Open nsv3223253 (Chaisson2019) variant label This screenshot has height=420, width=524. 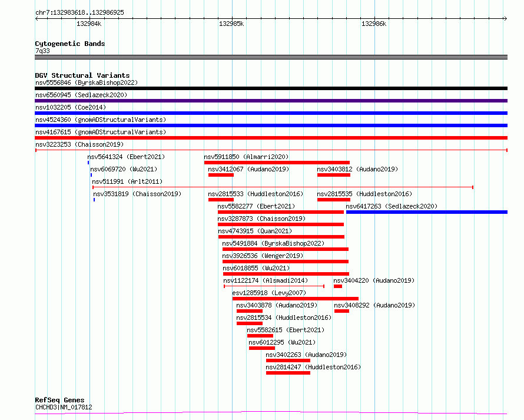tap(79, 144)
